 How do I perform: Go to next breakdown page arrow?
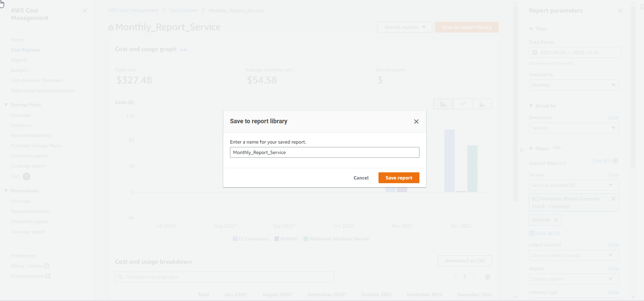pos(474,277)
